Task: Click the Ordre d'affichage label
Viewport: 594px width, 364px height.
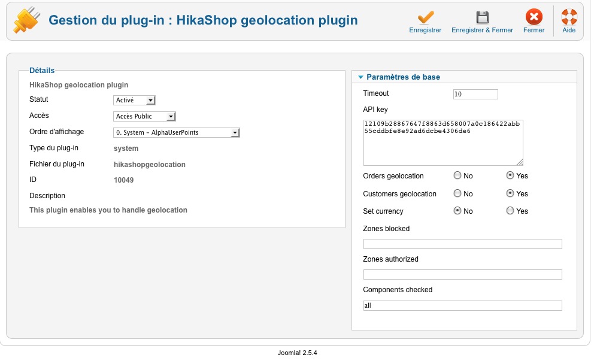Action: tap(56, 132)
